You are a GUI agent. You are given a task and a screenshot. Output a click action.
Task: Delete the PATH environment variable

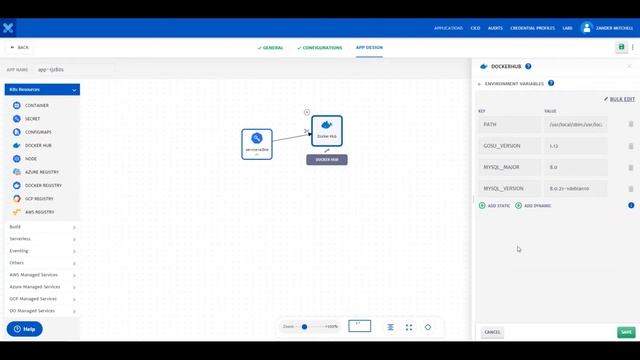pos(631,124)
